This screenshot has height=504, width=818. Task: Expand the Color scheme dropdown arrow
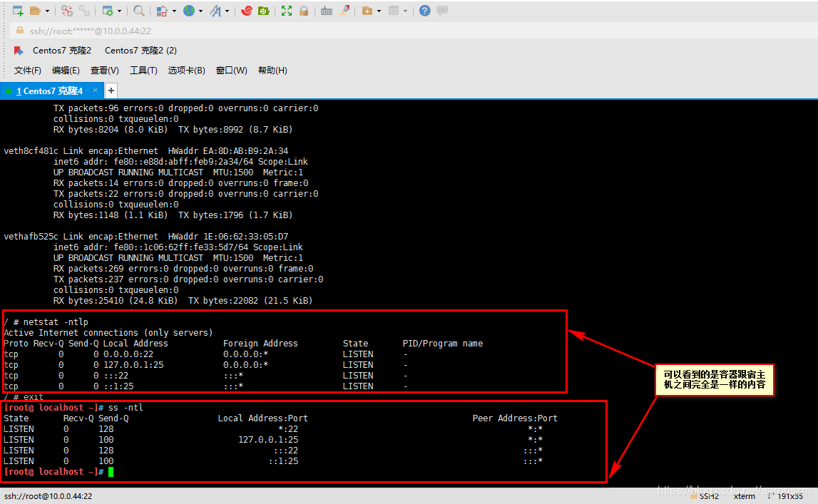tap(174, 11)
